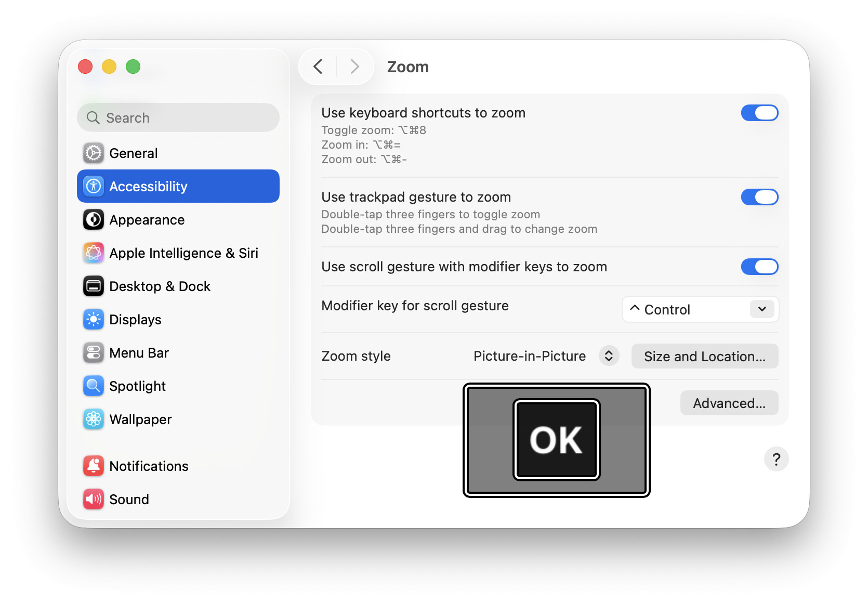Go forward with the right chevron
868x605 pixels.
point(355,67)
